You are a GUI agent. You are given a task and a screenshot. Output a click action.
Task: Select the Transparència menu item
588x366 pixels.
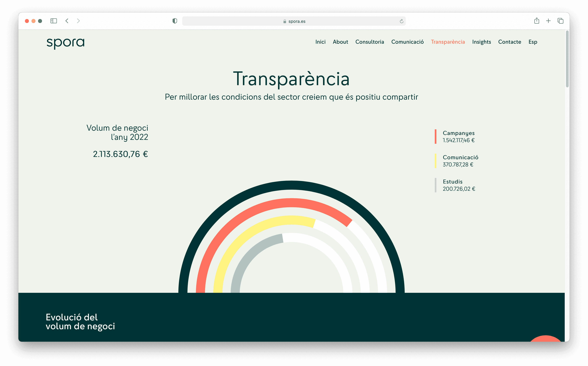(x=448, y=42)
